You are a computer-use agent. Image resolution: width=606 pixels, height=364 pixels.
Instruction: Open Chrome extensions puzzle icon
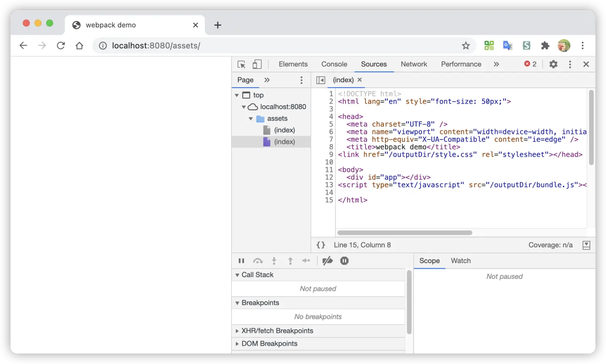545,46
